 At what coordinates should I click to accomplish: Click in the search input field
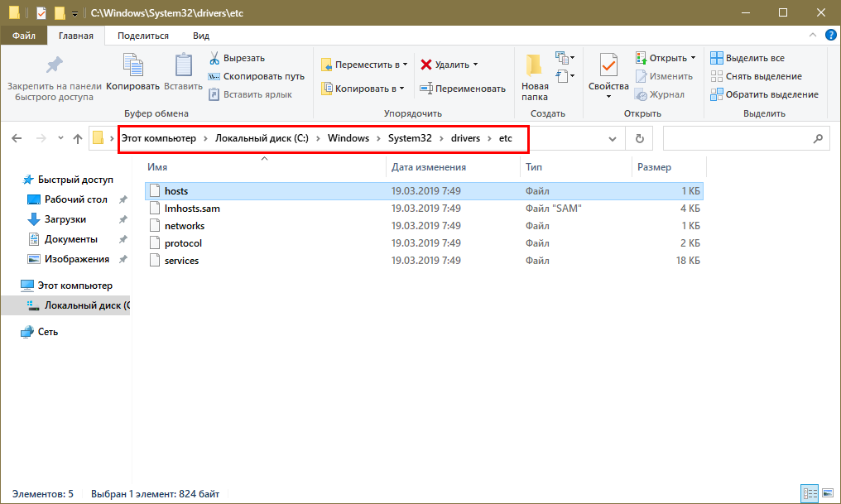[737, 138]
